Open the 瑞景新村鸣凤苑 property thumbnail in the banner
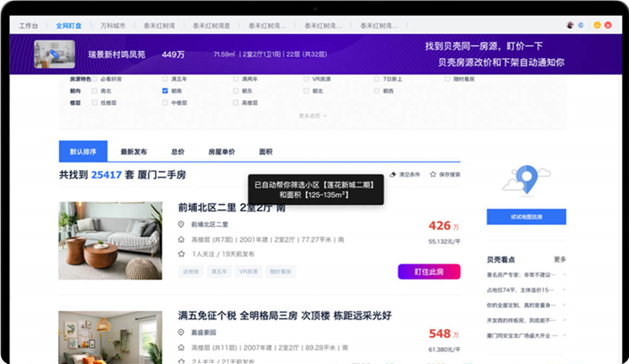629x364 pixels. tap(55, 54)
